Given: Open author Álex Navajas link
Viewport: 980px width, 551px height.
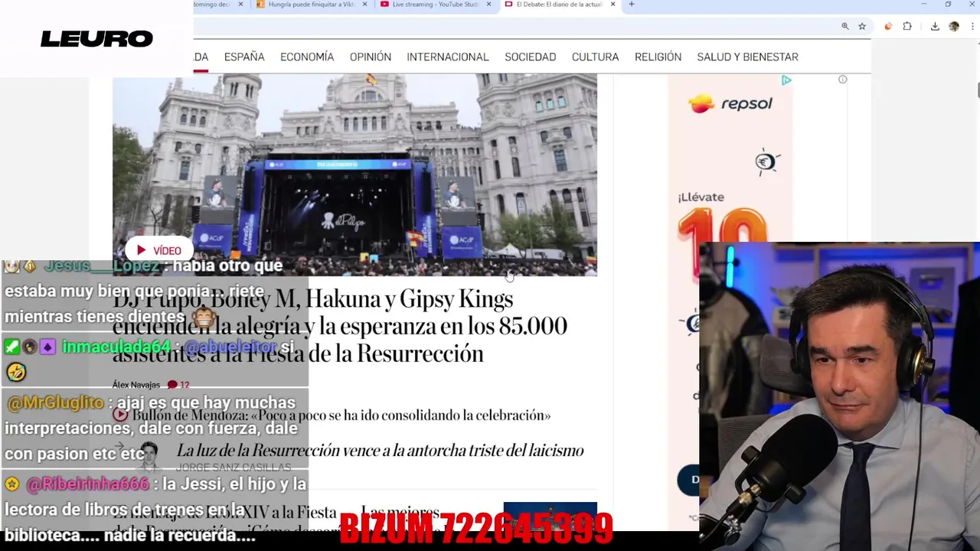Looking at the screenshot, I should pos(136,385).
